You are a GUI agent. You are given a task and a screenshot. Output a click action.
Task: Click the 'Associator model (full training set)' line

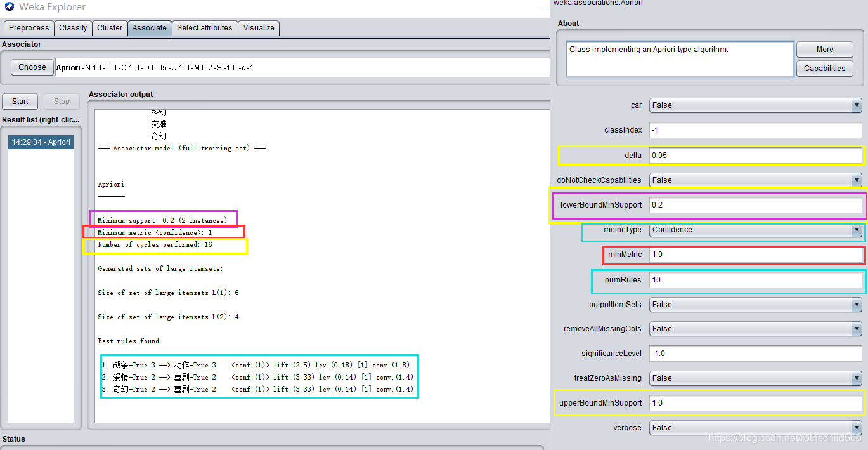[182, 148]
